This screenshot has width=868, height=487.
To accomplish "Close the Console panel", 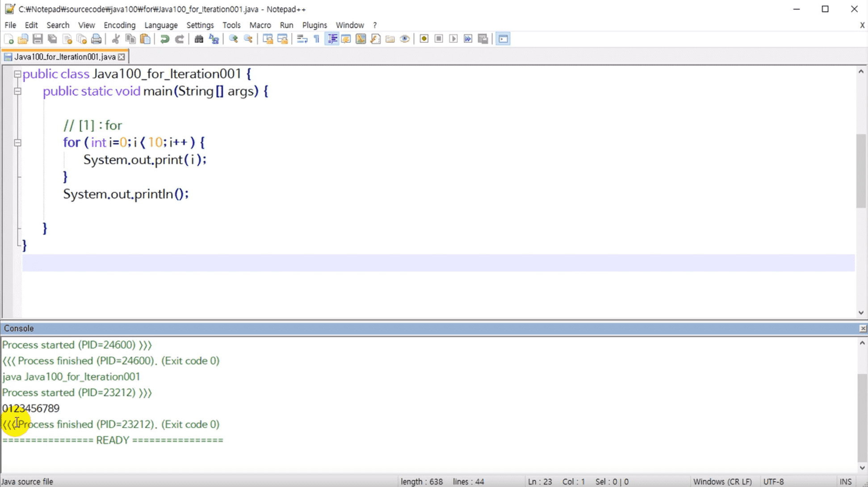I will pos(863,329).
